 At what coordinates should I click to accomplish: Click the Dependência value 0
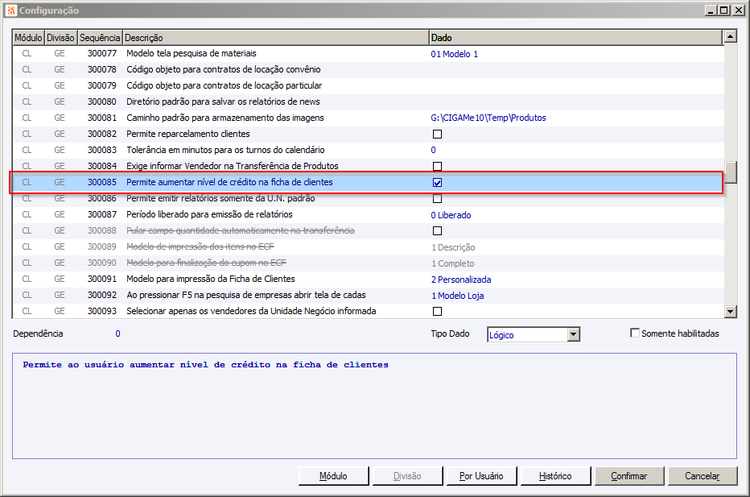(x=118, y=333)
